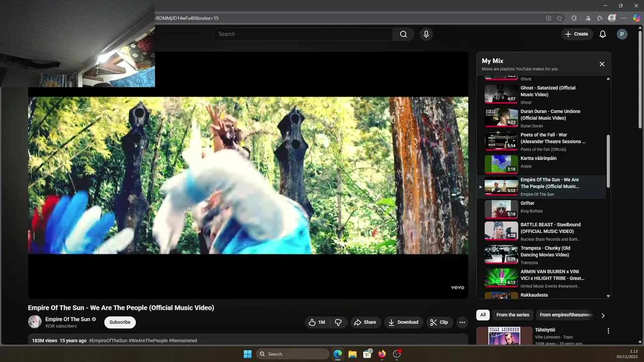This screenshot has height=362, width=644.
Task: Bookmark page with browser star icon
Action: pyautogui.click(x=559, y=18)
